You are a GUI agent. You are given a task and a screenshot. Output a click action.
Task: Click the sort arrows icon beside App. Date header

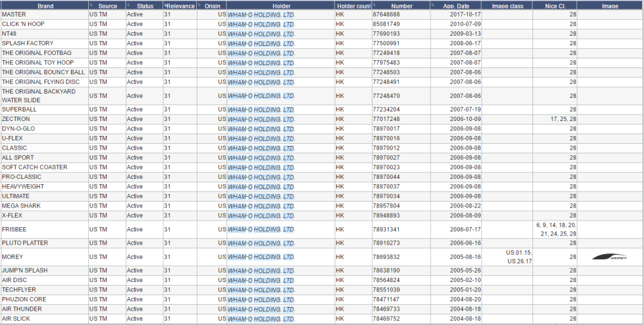(432, 5)
